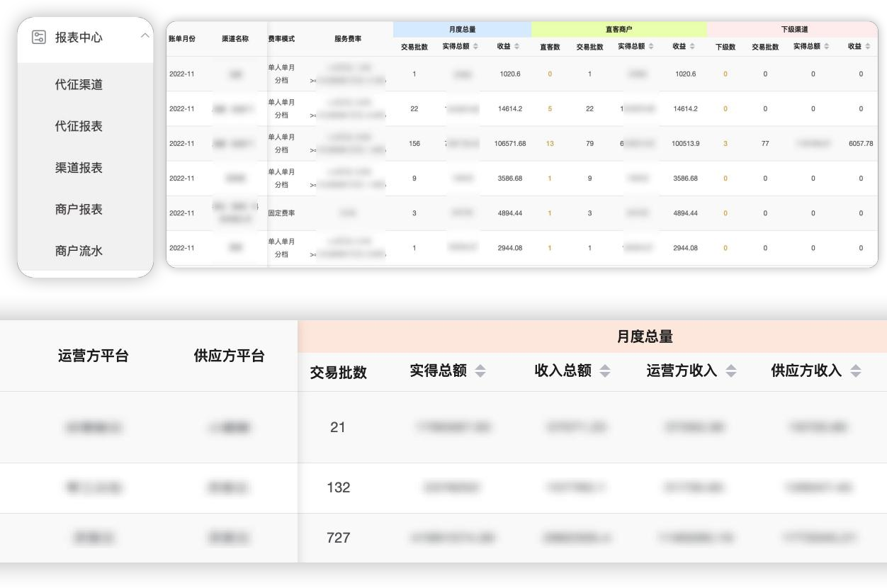887x588 pixels.
Task: Click the orange 5 直客数 link
Action: (x=550, y=109)
